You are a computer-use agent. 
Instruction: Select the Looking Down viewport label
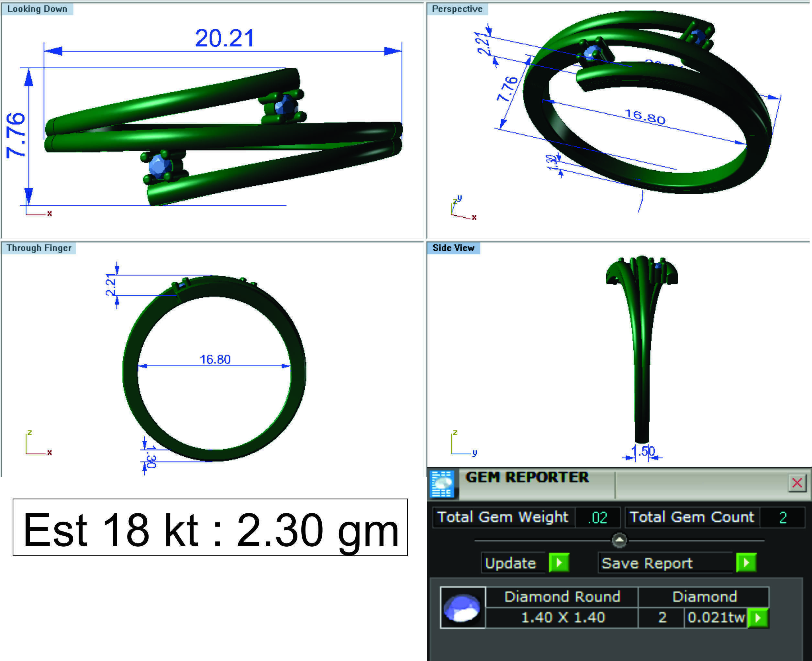[37, 9]
